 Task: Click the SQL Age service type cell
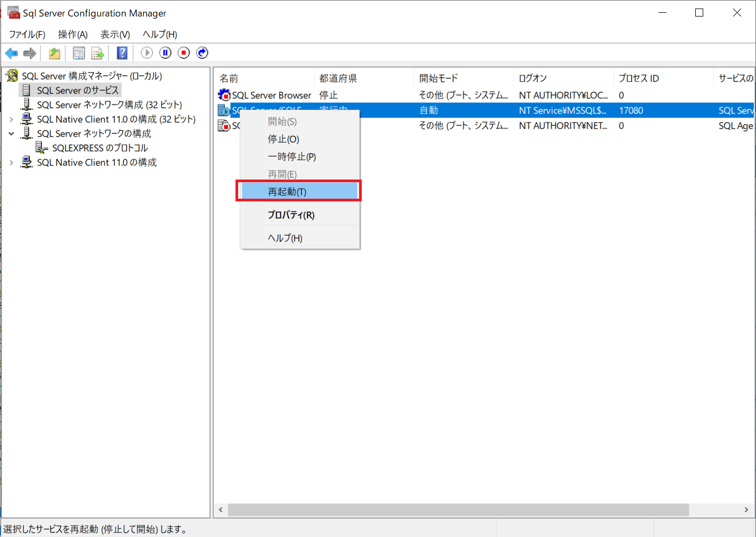point(736,126)
